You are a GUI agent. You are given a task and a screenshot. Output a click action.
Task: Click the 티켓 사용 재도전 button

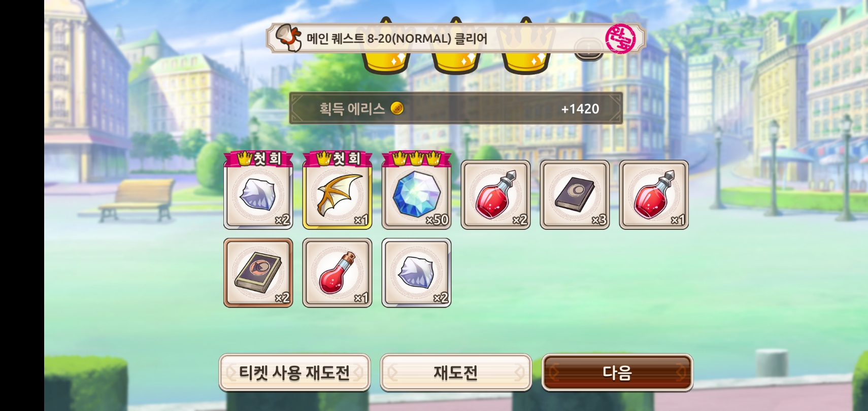(x=294, y=373)
